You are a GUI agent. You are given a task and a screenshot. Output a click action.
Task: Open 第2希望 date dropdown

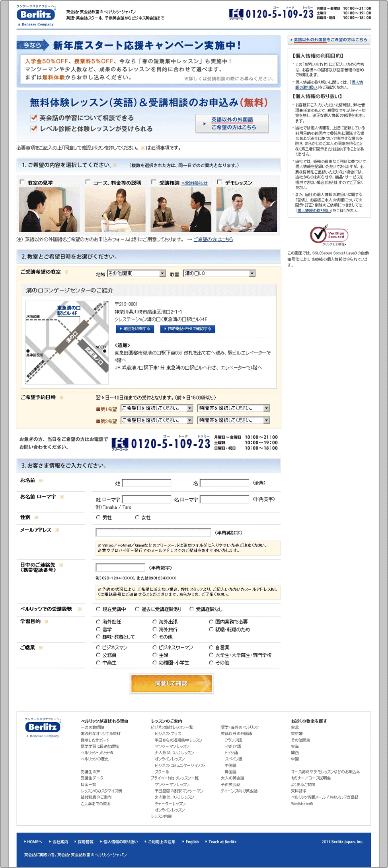point(157,420)
